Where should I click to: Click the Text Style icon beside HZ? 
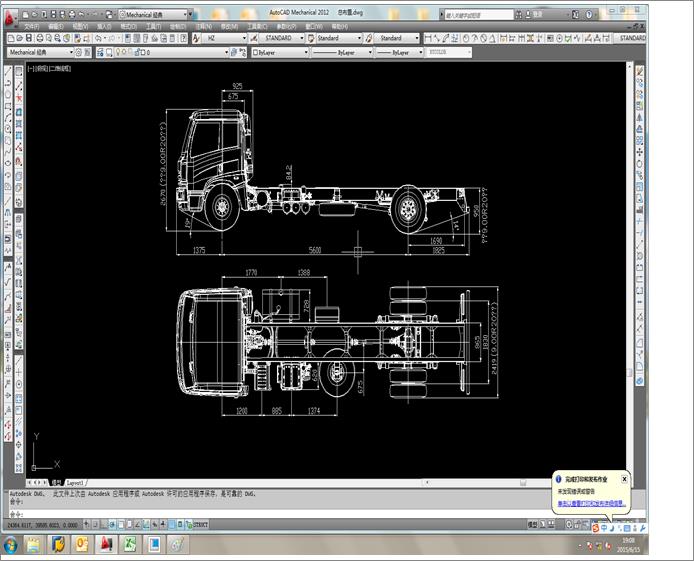[196, 38]
